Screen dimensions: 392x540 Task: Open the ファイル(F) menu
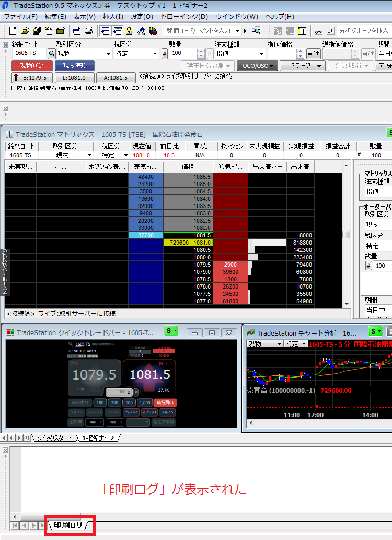pyautogui.click(x=20, y=17)
